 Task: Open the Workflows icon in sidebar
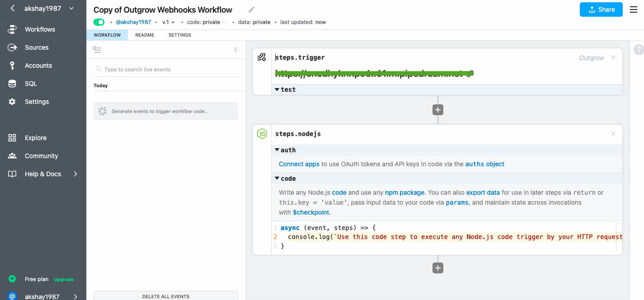click(12, 29)
